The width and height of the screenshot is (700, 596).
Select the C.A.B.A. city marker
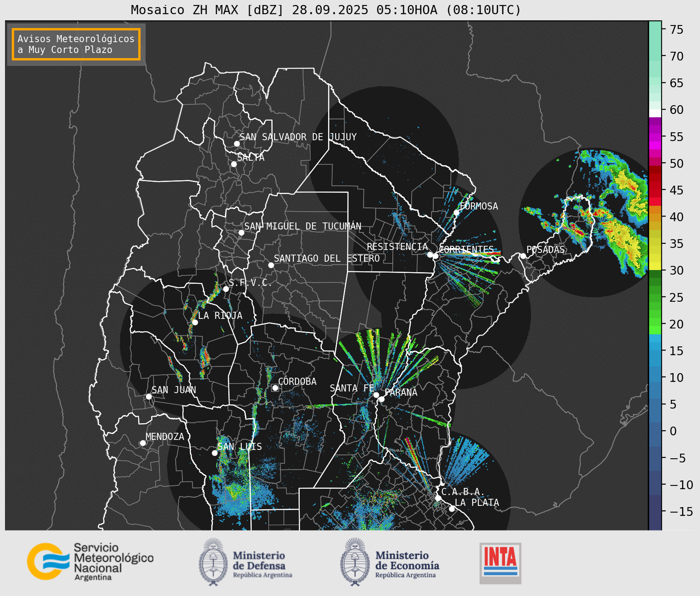click(438, 498)
